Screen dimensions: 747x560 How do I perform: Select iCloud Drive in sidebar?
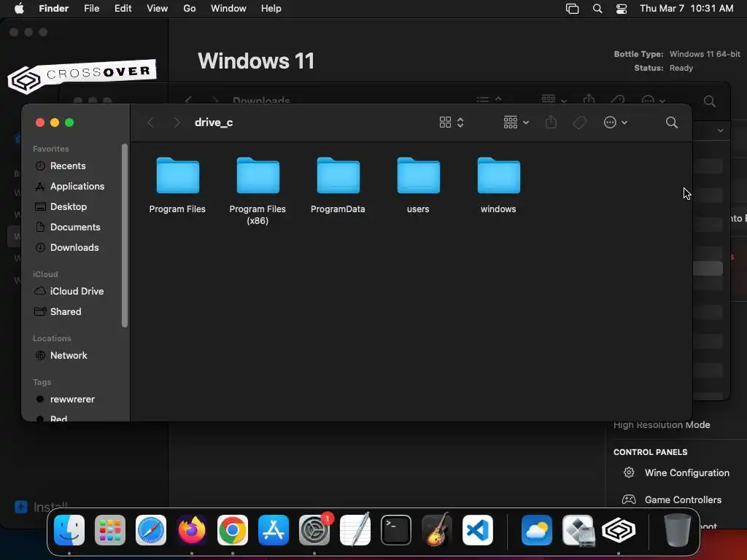pos(76,291)
